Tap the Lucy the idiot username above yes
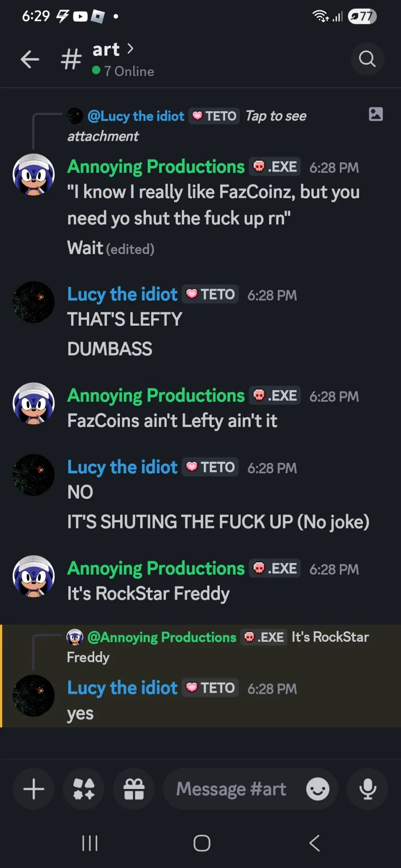 point(122,688)
